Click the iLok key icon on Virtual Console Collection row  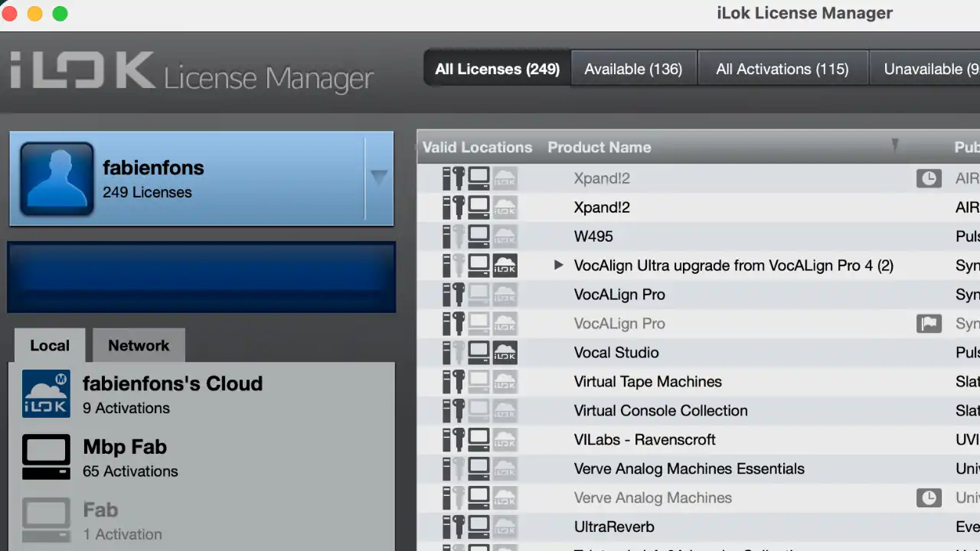pos(459,411)
